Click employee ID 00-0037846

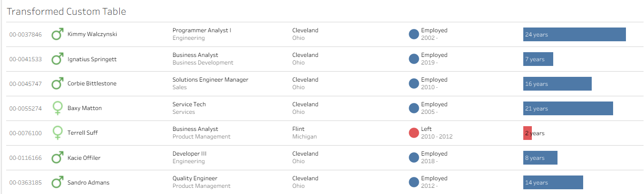pyautogui.click(x=26, y=35)
